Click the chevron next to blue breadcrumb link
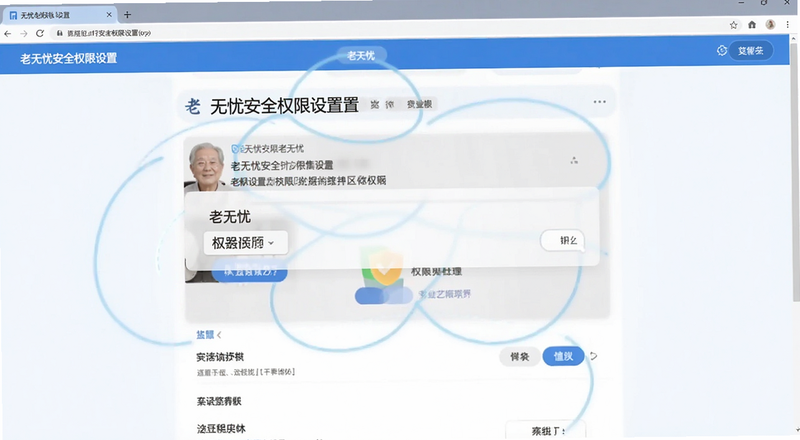 click(219, 335)
